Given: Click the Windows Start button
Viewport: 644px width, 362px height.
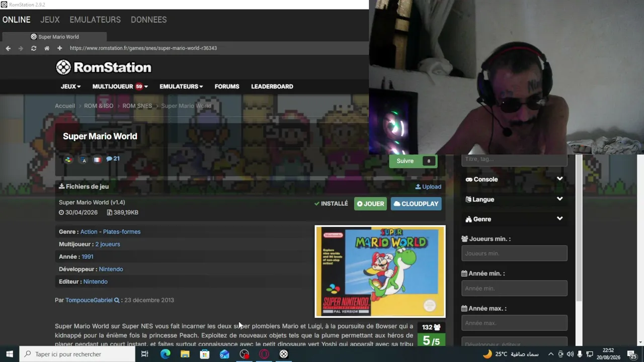Looking at the screenshot, I should (10, 354).
